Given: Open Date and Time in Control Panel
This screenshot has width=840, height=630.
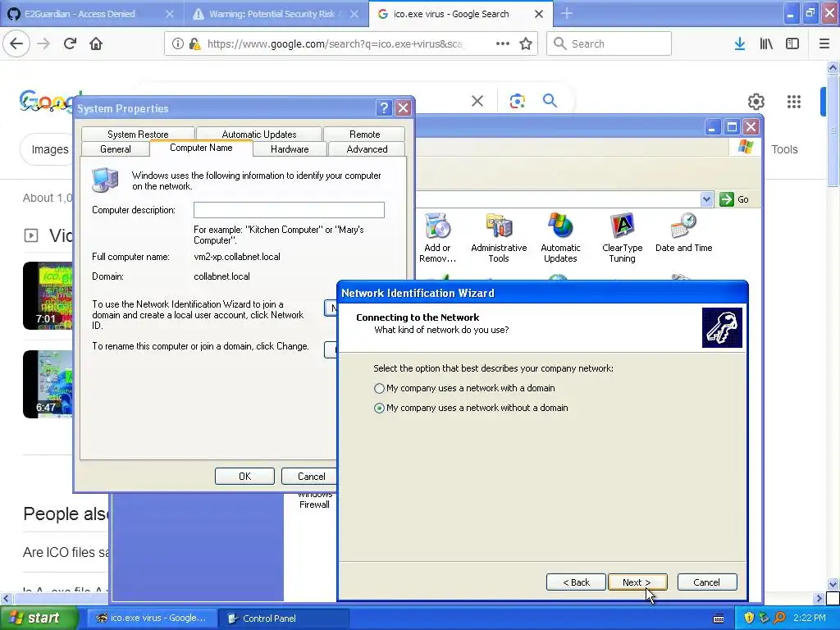Looking at the screenshot, I should tap(683, 233).
